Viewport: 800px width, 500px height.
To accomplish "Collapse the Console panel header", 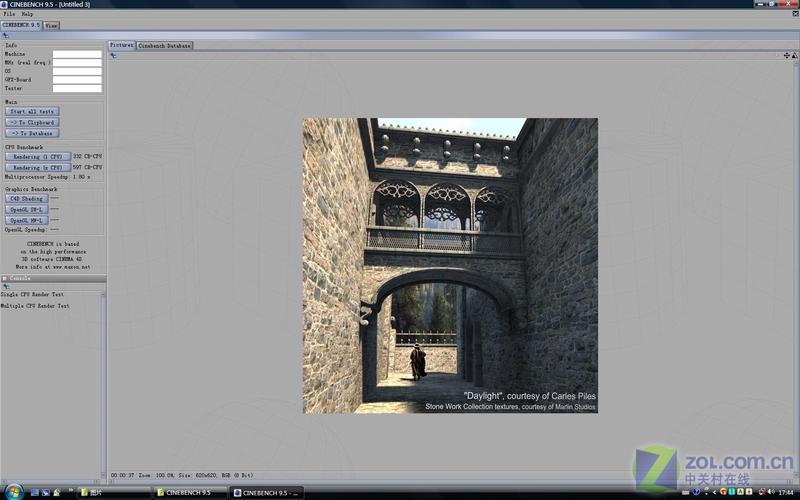I will 53,279.
